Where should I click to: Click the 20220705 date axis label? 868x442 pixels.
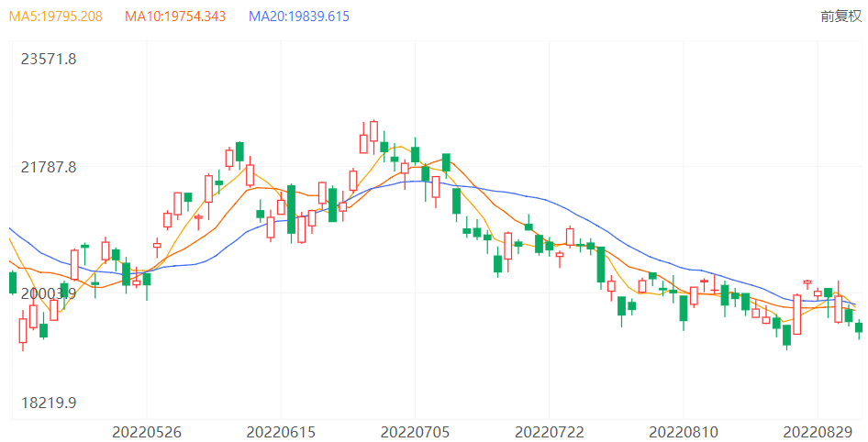tap(415, 432)
